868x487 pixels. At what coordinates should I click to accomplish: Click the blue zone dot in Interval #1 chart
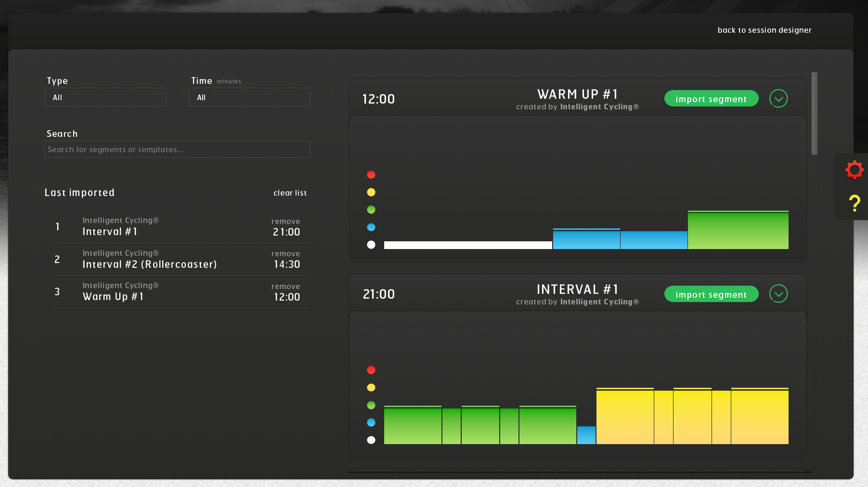pyautogui.click(x=371, y=422)
